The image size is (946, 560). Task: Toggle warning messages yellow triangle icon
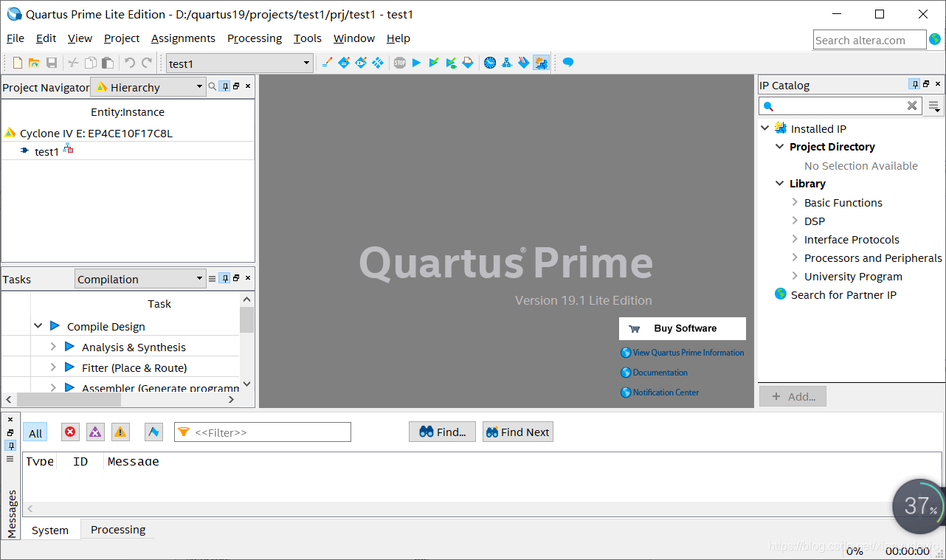(x=120, y=432)
